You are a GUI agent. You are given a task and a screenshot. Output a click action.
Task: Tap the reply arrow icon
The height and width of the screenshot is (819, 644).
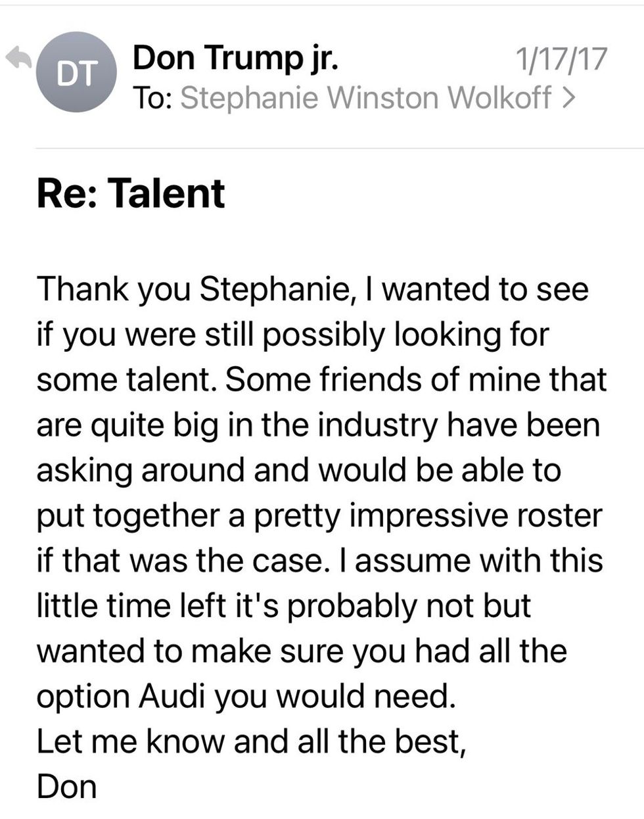[x=18, y=59]
